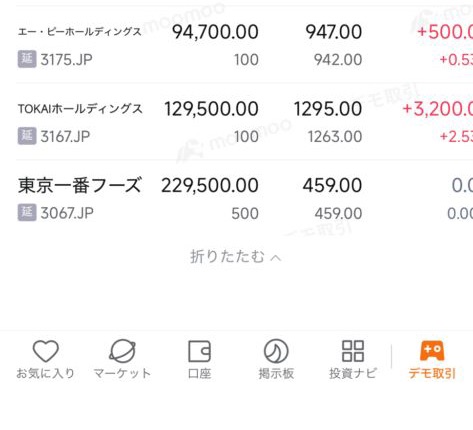473x430 pixels.
Task: Select the price 1295.00 cell
Action: point(328,109)
